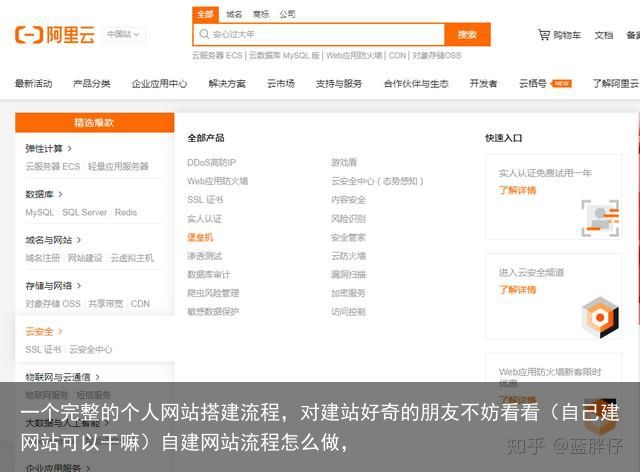The width and height of the screenshot is (640, 472).
Task: Open the 文档 link
Action: click(604, 35)
